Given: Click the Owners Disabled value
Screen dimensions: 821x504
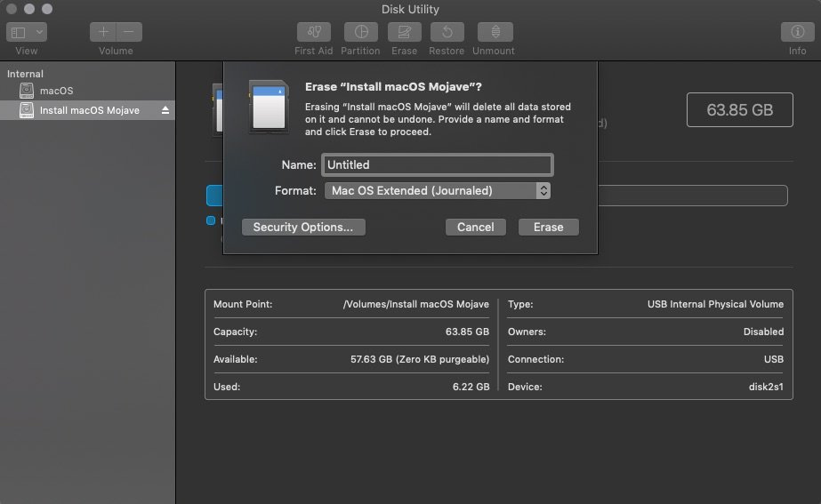Looking at the screenshot, I should pos(763,332).
